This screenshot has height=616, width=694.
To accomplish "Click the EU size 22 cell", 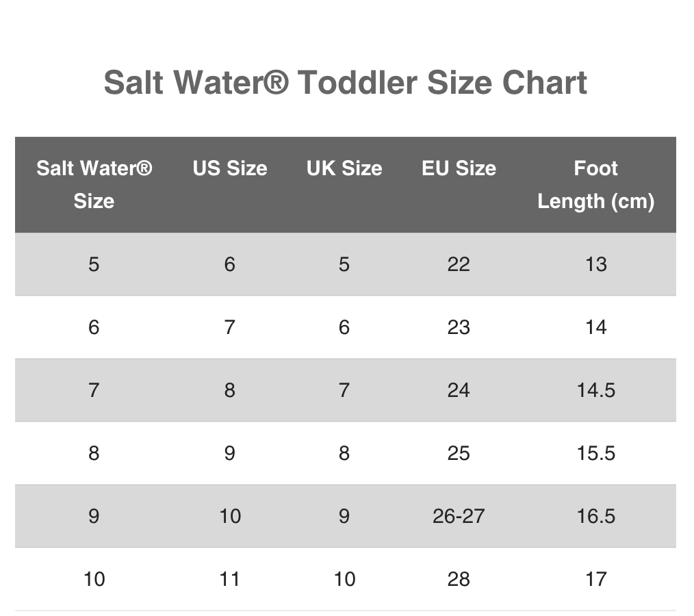I will coord(459,264).
